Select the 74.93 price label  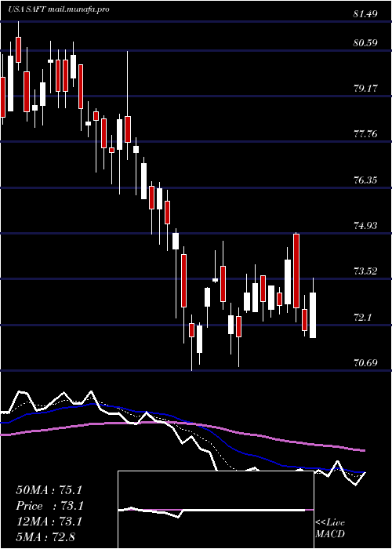[365, 226]
